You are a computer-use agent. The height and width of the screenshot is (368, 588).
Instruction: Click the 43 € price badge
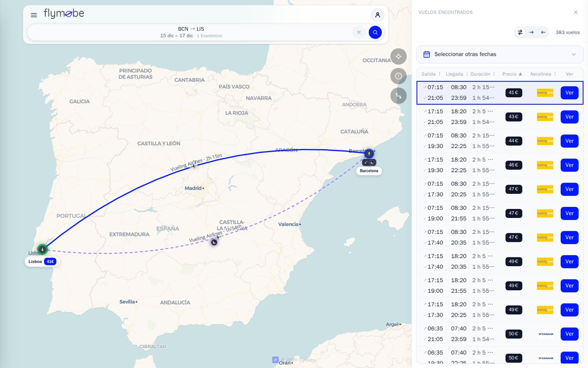tap(514, 116)
